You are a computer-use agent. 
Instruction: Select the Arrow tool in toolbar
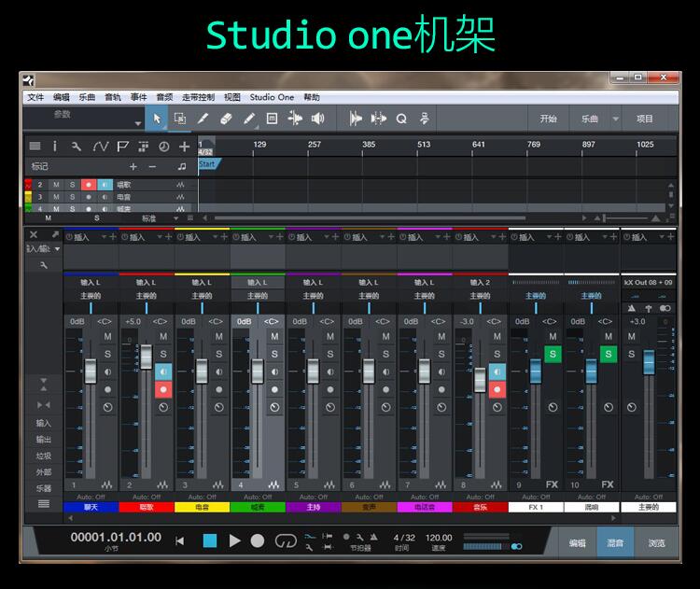[157, 119]
